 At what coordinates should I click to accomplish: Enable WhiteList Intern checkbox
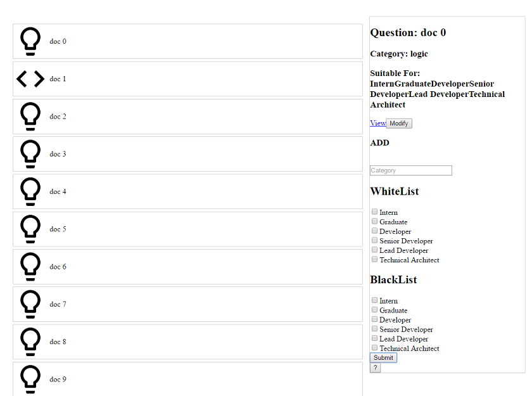tap(374, 212)
